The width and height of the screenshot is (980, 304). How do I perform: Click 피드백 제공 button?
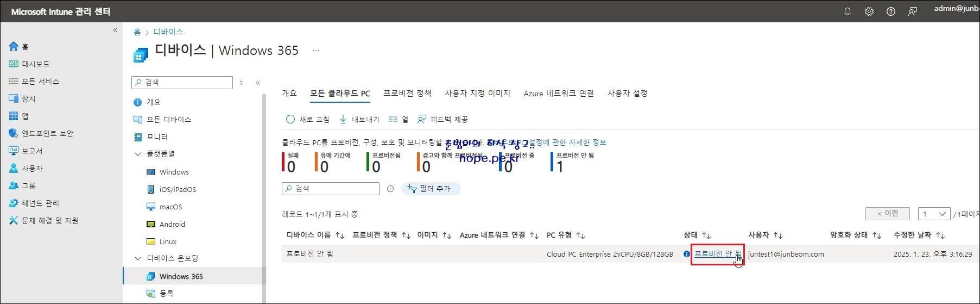(x=442, y=120)
